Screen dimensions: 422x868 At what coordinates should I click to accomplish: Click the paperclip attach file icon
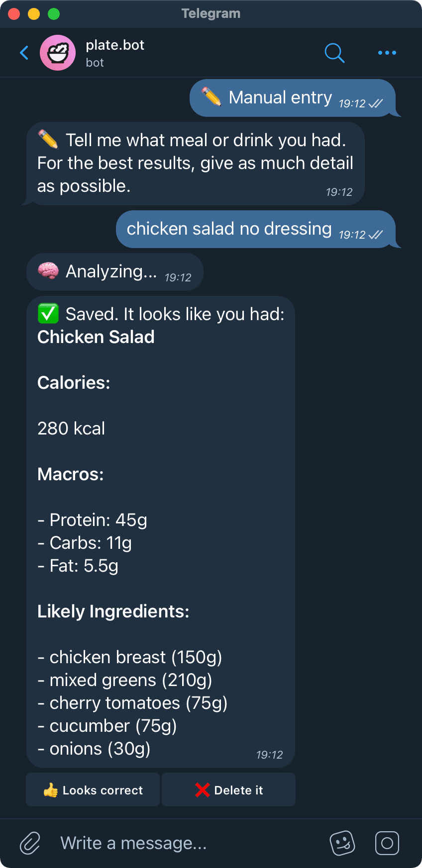tap(30, 843)
